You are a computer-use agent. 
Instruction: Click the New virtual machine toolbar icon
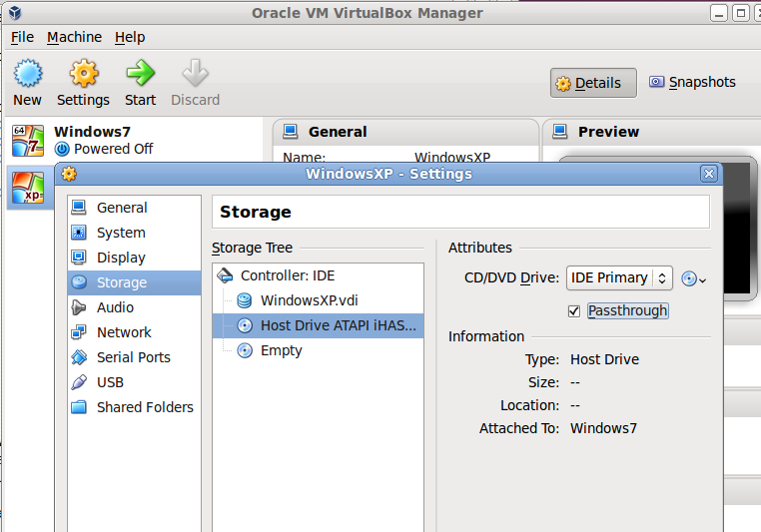28,73
